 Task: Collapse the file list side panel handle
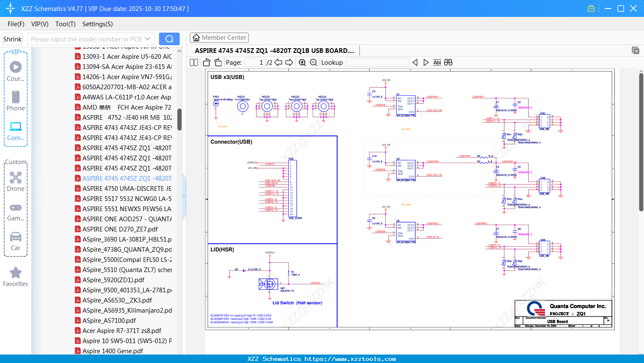[184, 196]
